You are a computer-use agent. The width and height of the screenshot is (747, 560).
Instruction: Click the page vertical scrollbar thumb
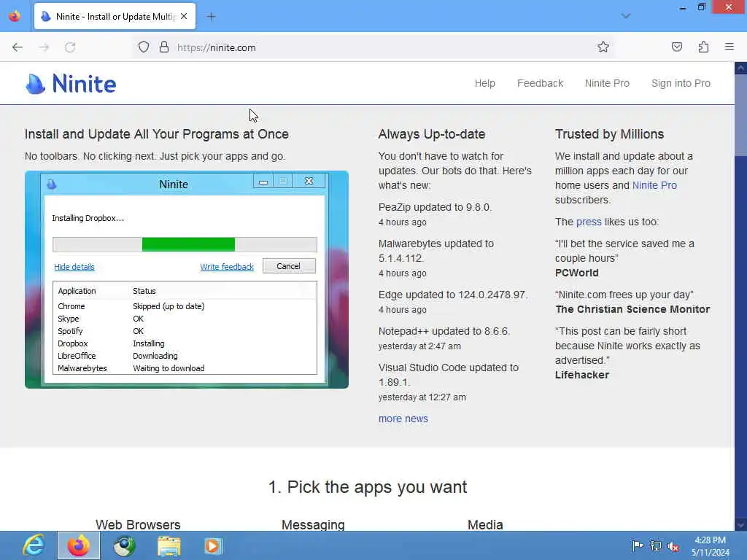tap(740, 114)
